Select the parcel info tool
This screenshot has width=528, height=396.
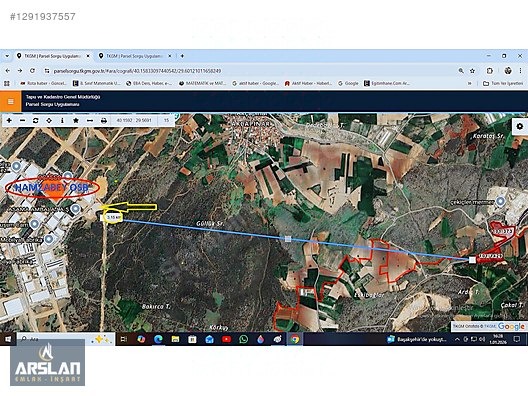62,120
